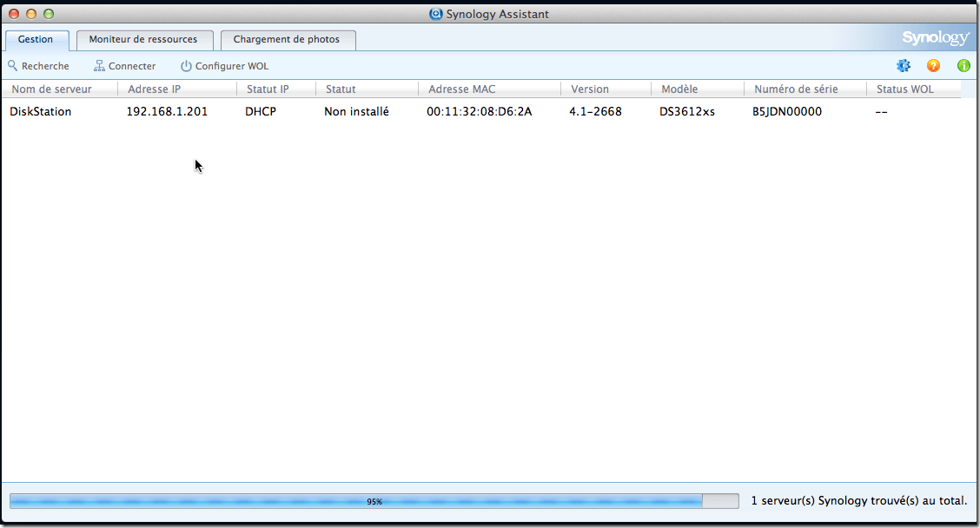
Task: Click the Synology Assistant title bar icon
Action: coord(435,14)
